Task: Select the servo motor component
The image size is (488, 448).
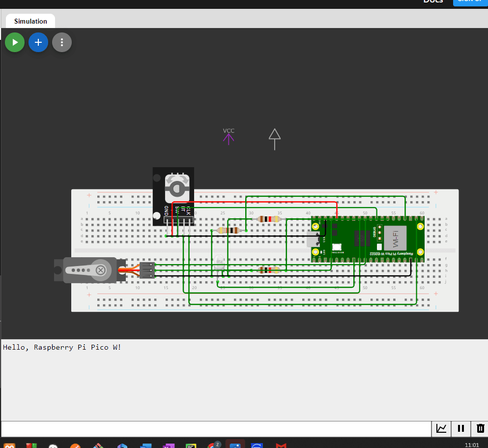Action: point(88,270)
